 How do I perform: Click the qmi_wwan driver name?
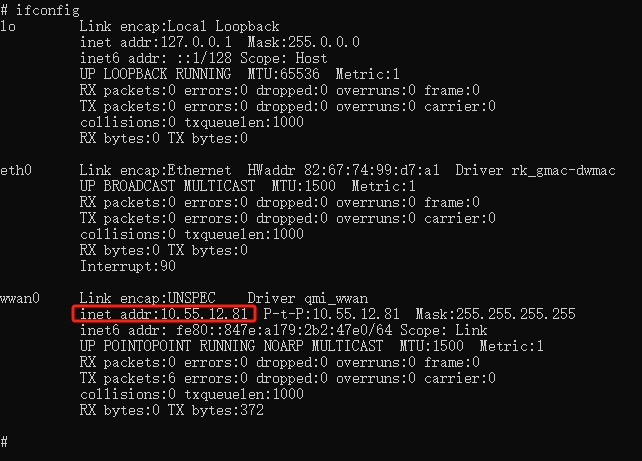[x=336, y=298]
